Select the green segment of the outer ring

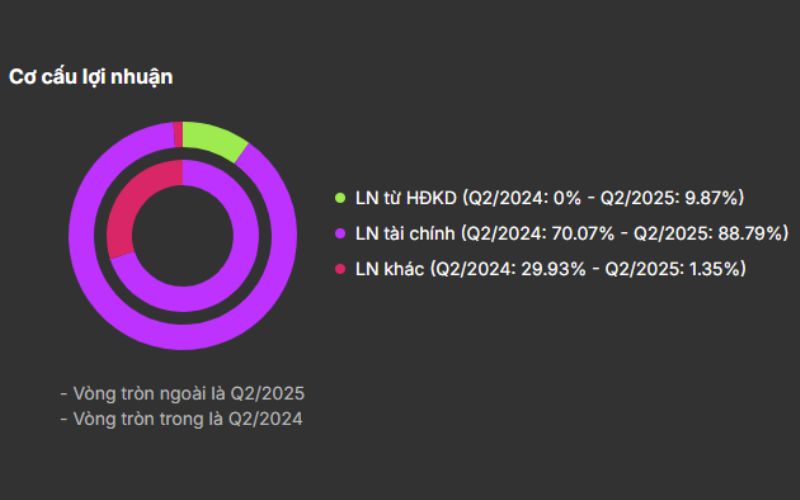[212, 141]
